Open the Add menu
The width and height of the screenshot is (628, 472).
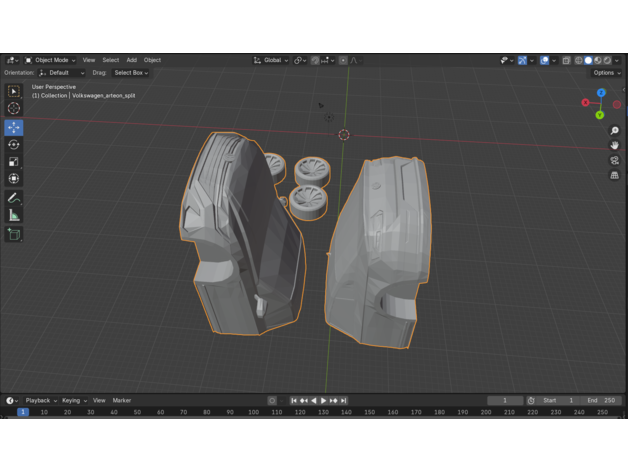coord(131,60)
